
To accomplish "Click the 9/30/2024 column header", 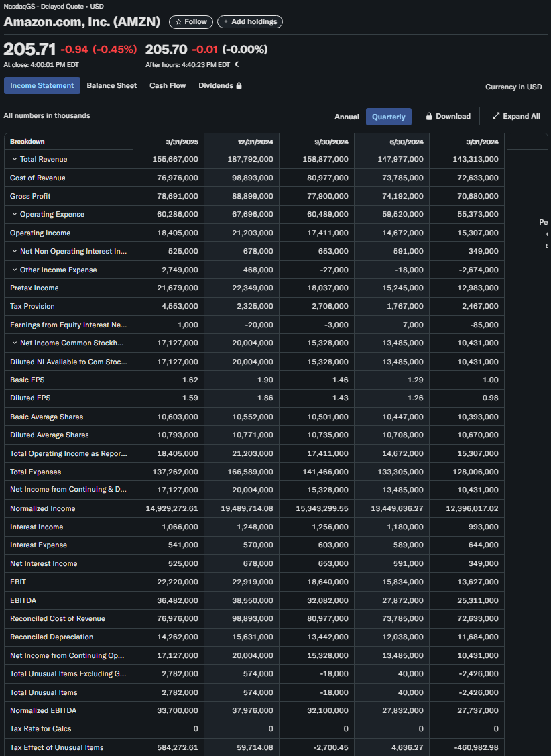I will point(331,142).
